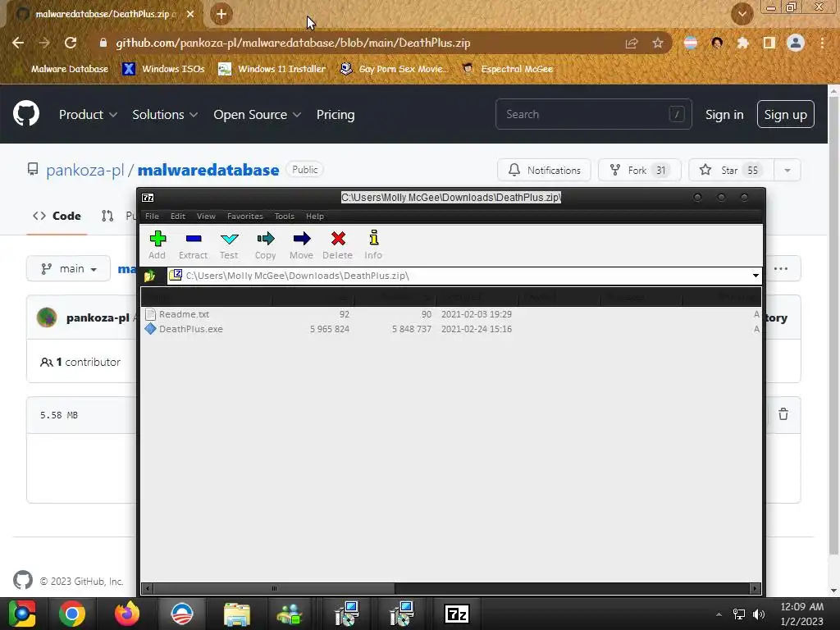840x630 pixels.
Task: Open the Favorites menu in 7-Zip
Action: click(x=244, y=216)
